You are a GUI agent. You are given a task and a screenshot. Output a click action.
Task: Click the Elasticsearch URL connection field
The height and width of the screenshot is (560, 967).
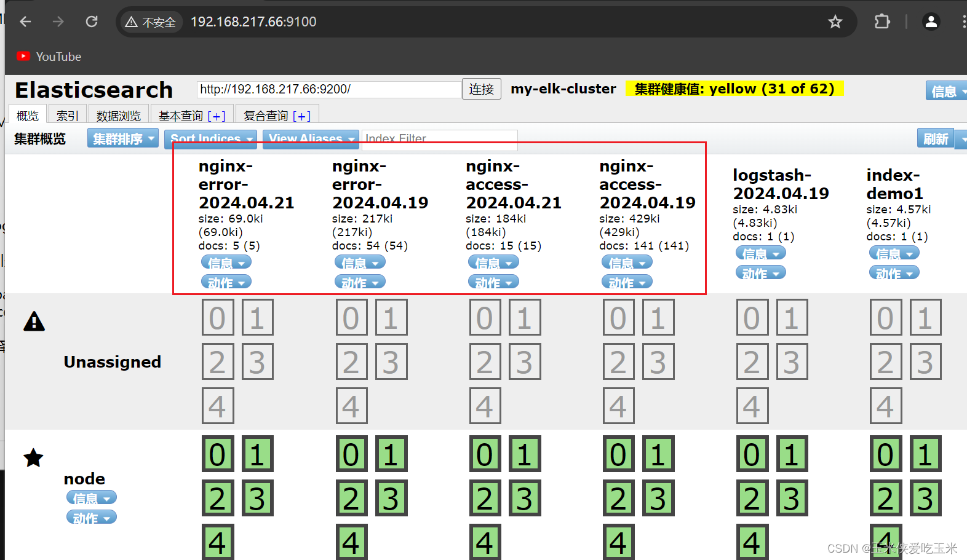click(x=329, y=89)
